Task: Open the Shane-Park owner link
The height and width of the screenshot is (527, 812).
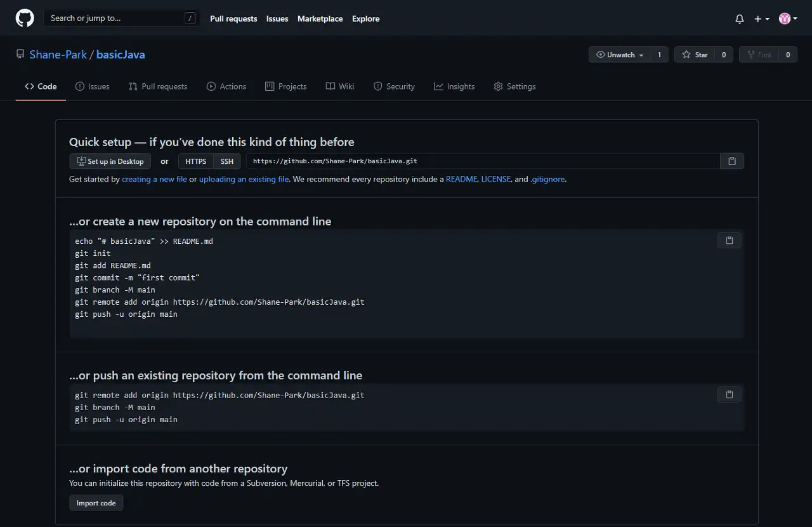Action: 58,55
